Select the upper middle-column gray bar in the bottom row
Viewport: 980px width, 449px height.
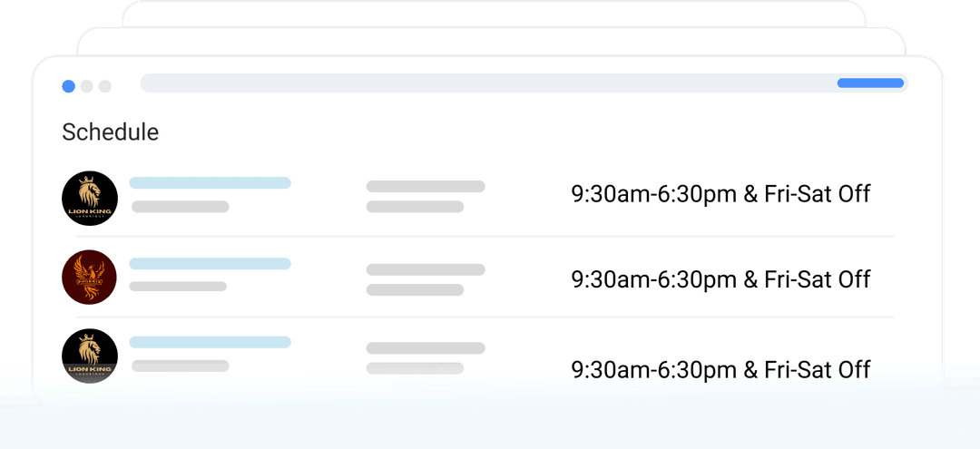coord(426,348)
